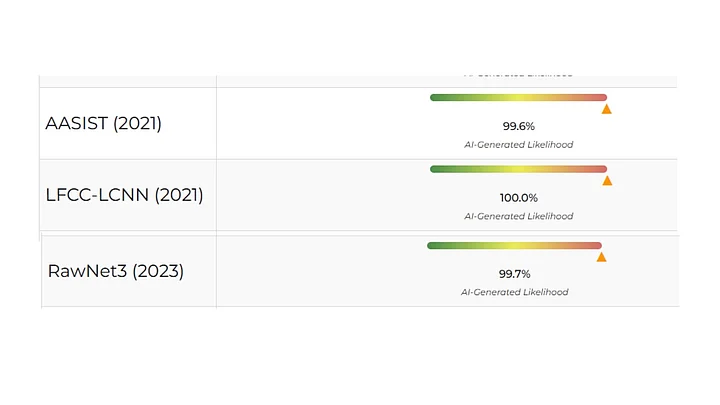The width and height of the screenshot is (720, 405).
Task: Click AI-Generated Likelihood caption under 99.6%
Action: click(x=518, y=144)
